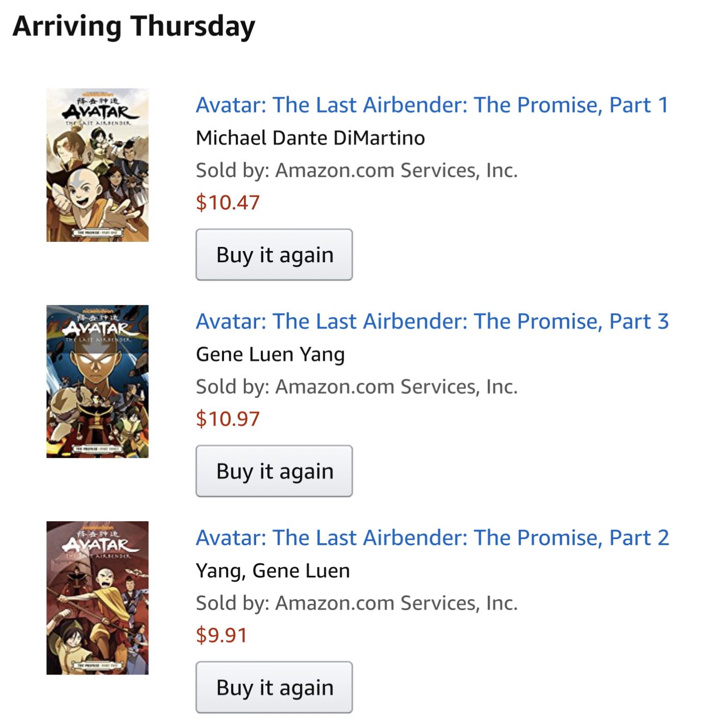Buy The Promise, Part 3 again
Image resolution: width=715 pixels, height=728 pixels.
pyautogui.click(x=274, y=471)
